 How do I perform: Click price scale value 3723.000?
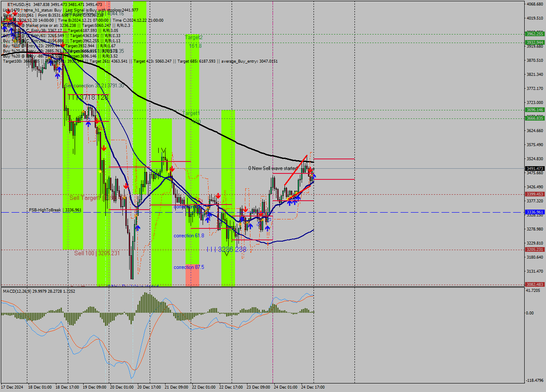(x=534, y=103)
